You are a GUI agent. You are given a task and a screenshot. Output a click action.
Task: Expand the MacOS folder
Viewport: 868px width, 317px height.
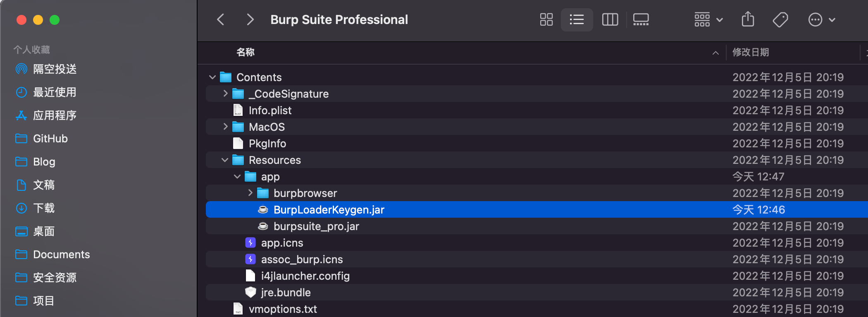tap(225, 127)
